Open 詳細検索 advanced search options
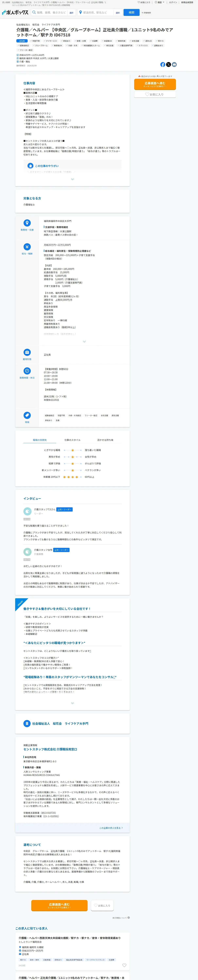 click(x=146, y=13)
